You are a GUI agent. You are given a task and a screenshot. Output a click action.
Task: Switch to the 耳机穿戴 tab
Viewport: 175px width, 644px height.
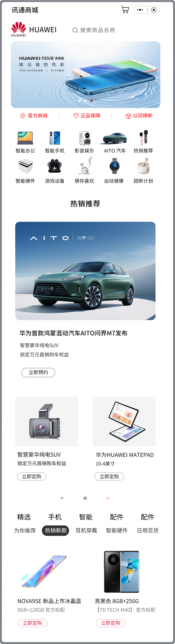[86, 530]
